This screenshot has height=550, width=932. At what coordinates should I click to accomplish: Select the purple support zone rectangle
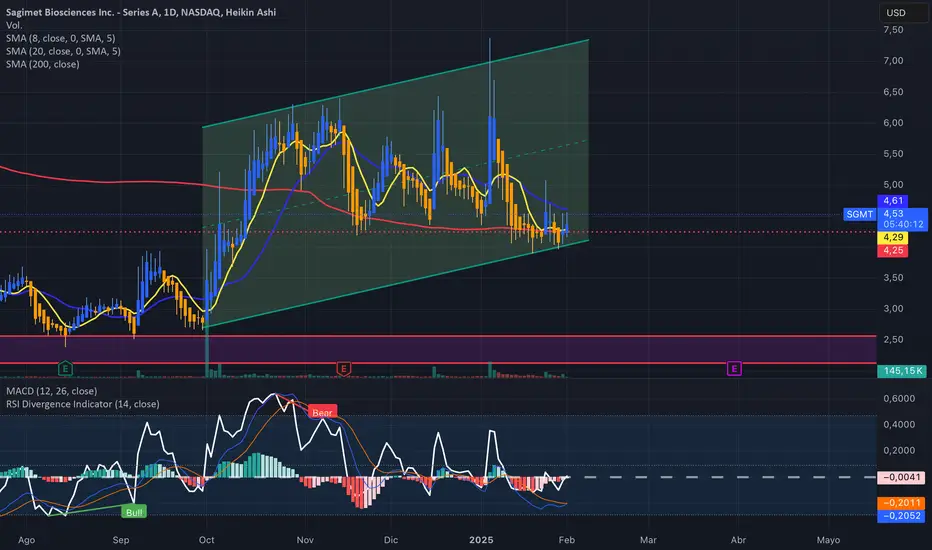pyautogui.click(x=438, y=350)
